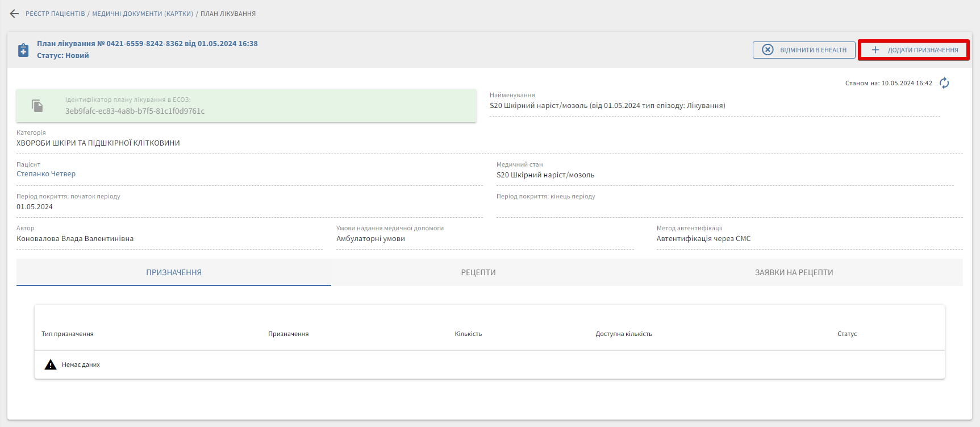Image resolution: width=980 pixels, height=427 pixels.
Task: Click the 'Категорія' field value
Action: click(98, 143)
